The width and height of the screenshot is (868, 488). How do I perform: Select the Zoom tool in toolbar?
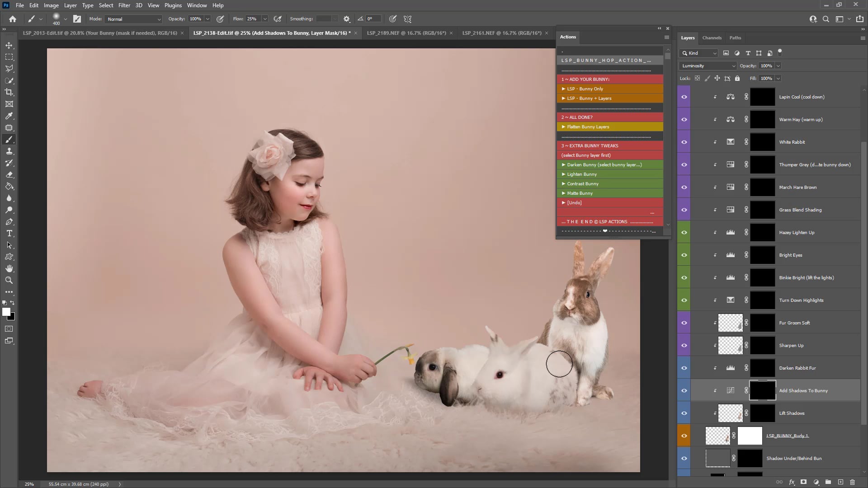point(9,280)
